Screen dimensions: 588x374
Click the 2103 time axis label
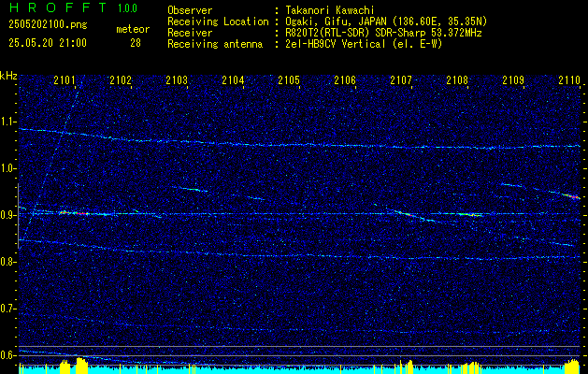pos(177,79)
